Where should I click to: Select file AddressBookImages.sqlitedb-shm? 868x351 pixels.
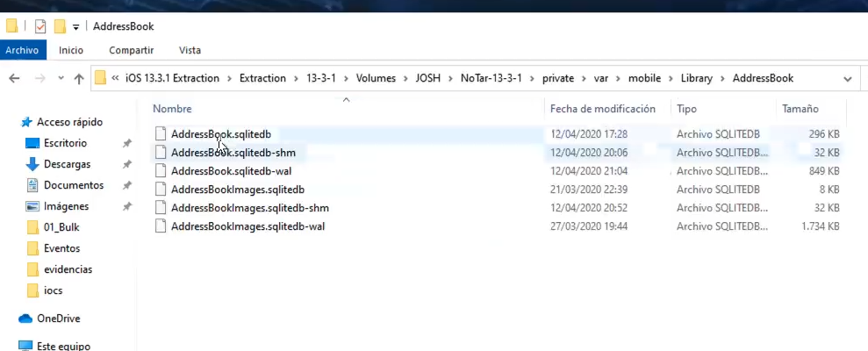(x=249, y=208)
